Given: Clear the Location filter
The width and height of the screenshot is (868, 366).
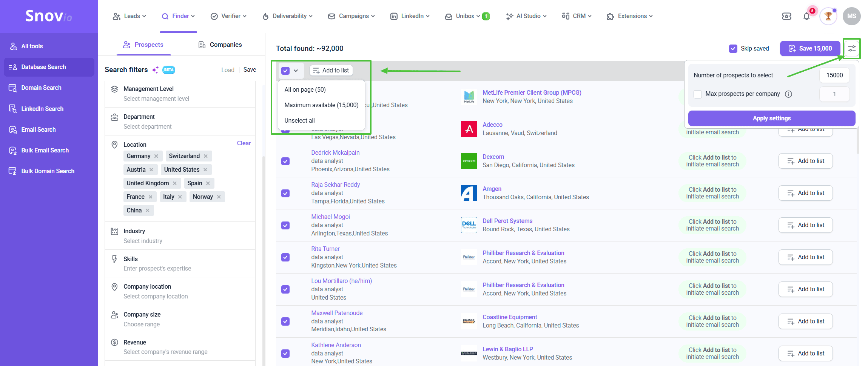Looking at the screenshot, I should 244,143.
